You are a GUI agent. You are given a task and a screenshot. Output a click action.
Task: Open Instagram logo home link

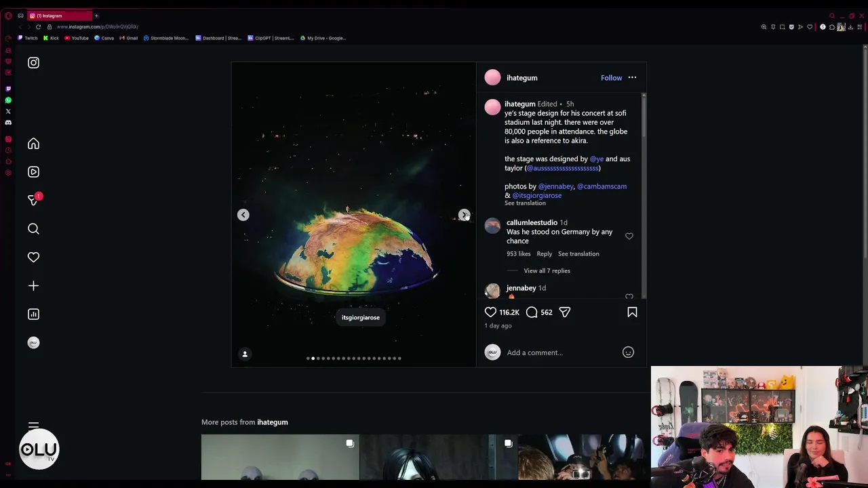(x=33, y=63)
